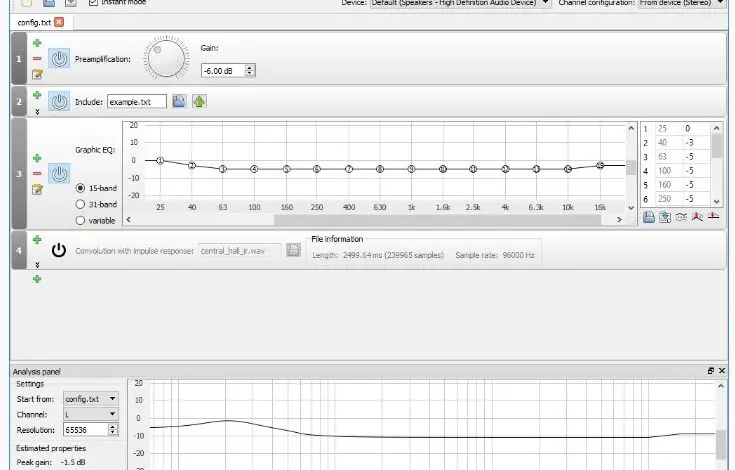Open the included file with the green arrow
735x470 pixels.
pyautogui.click(x=199, y=101)
